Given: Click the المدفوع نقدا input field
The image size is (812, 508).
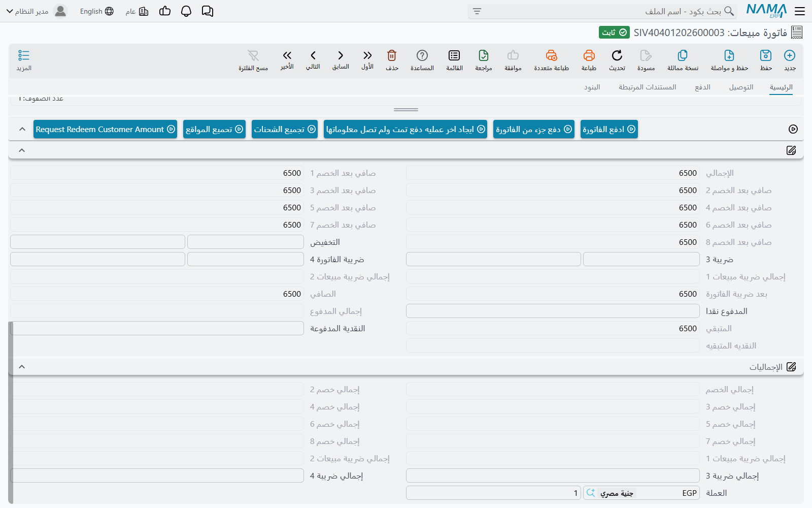Looking at the screenshot, I should [553, 311].
